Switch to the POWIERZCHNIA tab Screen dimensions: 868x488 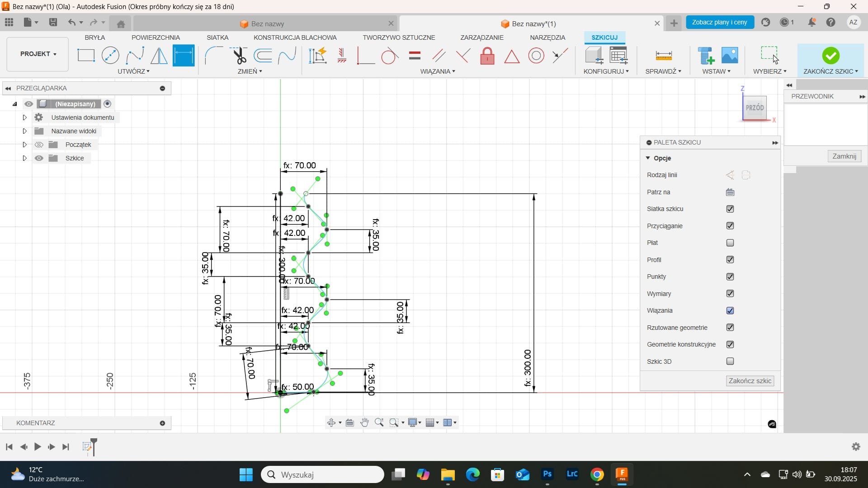tap(156, 38)
